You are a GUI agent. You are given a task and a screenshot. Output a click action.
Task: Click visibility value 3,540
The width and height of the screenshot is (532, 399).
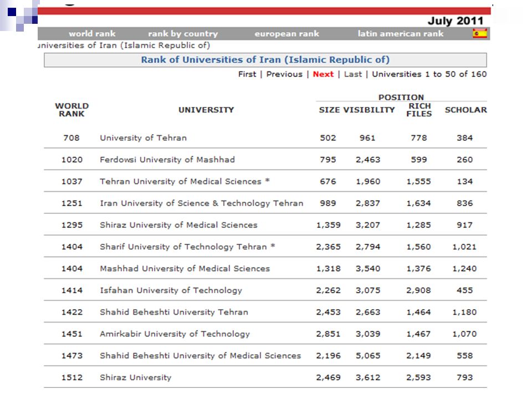click(368, 268)
